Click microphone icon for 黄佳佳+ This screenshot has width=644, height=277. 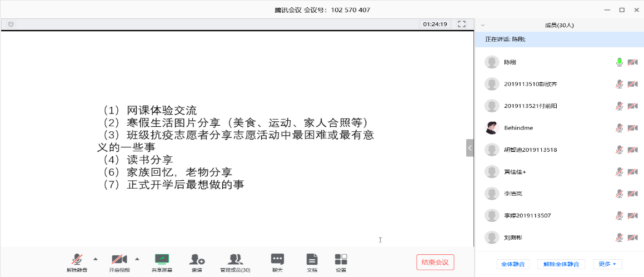(x=620, y=171)
